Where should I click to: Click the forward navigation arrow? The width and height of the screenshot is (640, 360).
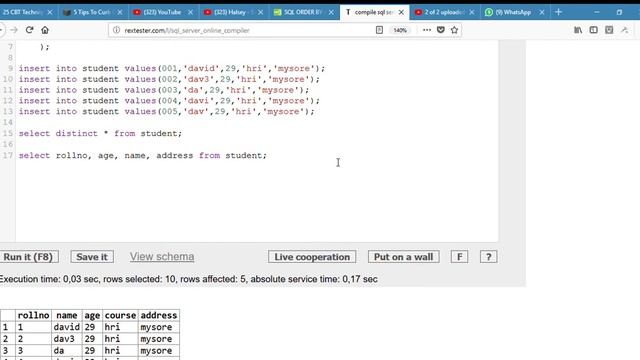coord(14,30)
